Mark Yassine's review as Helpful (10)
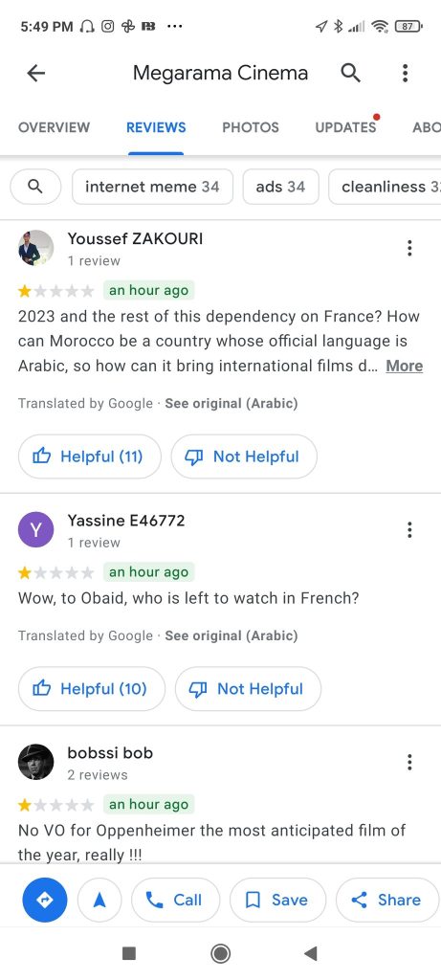 coord(92,689)
